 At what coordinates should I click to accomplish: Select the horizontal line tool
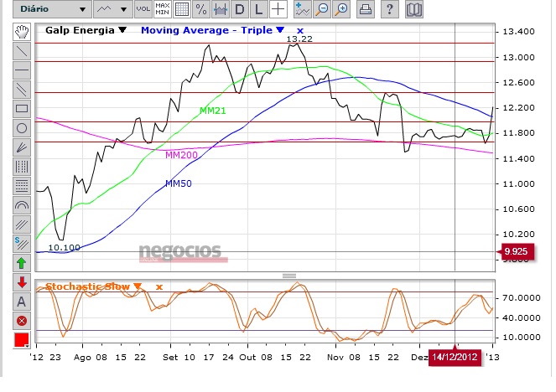pos(22,70)
